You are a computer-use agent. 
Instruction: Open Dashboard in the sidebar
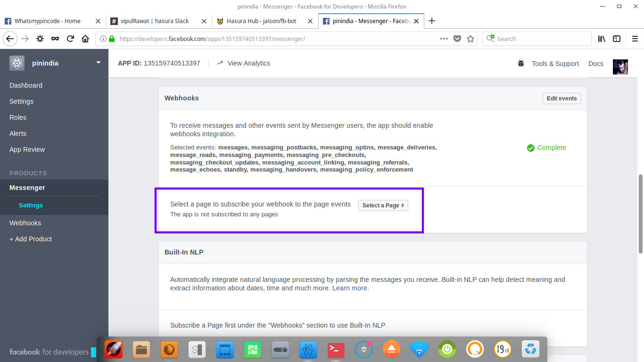pyautogui.click(x=26, y=85)
